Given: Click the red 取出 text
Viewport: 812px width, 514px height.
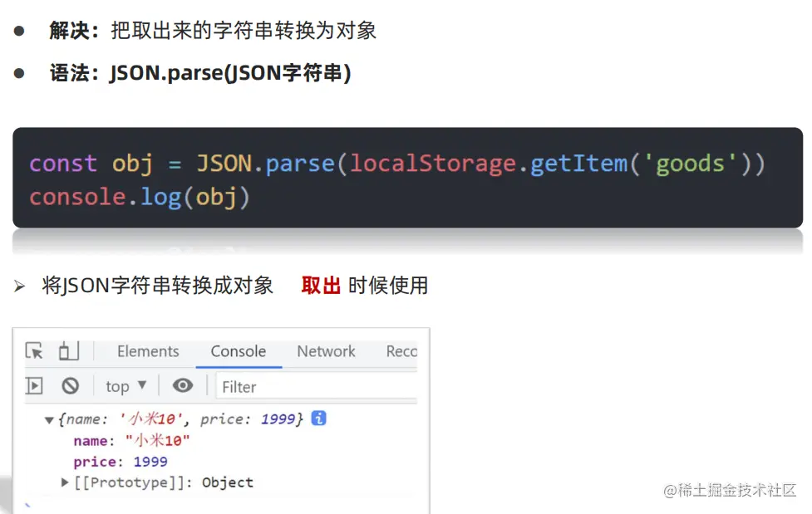Looking at the screenshot, I should (321, 285).
